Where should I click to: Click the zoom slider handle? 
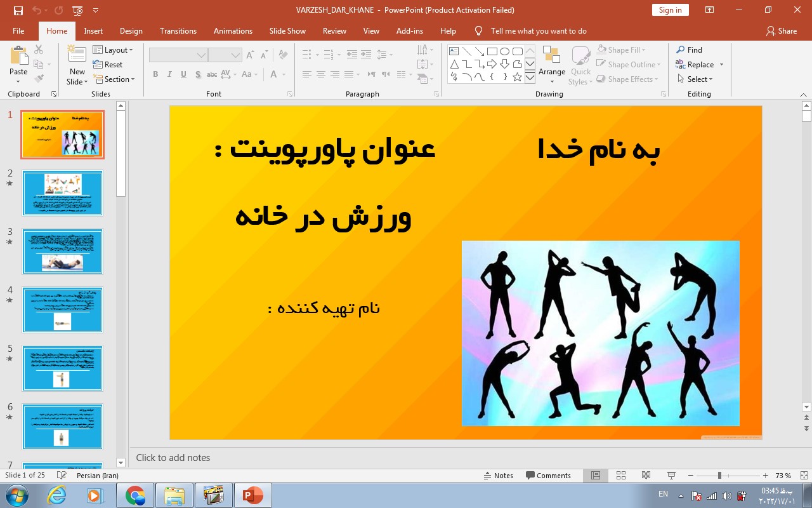(x=719, y=476)
